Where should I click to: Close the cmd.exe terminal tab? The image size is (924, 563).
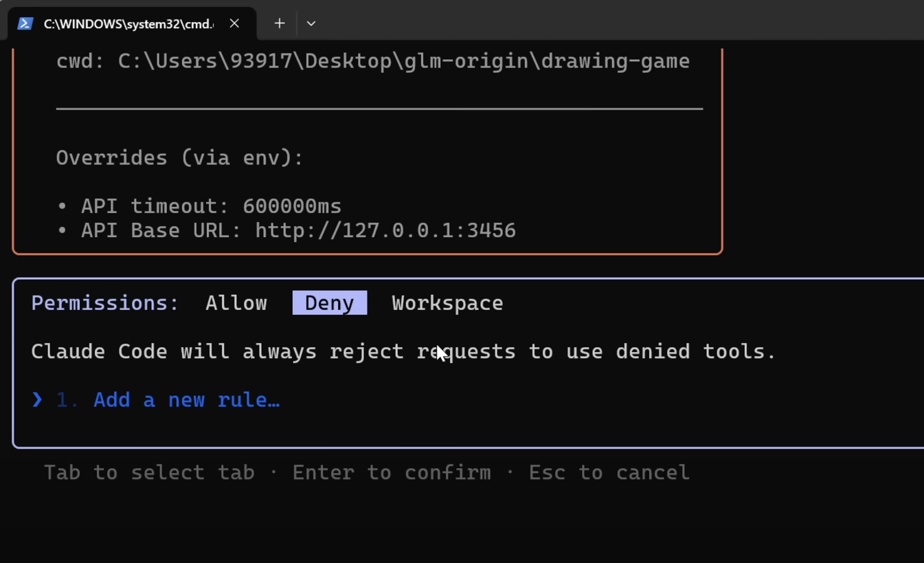click(x=234, y=23)
